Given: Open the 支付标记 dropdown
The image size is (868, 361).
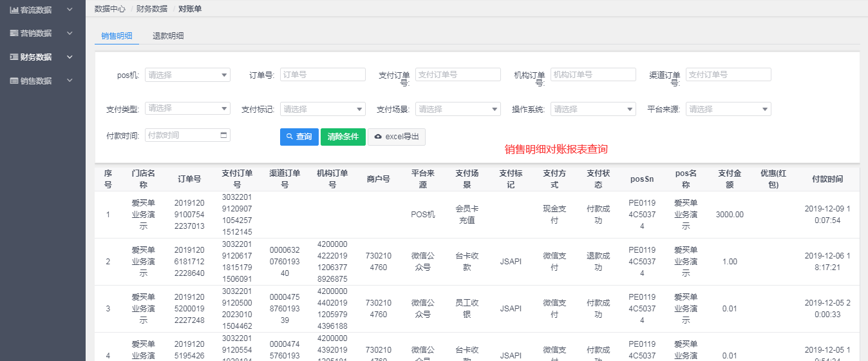Looking at the screenshot, I should coord(323,109).
